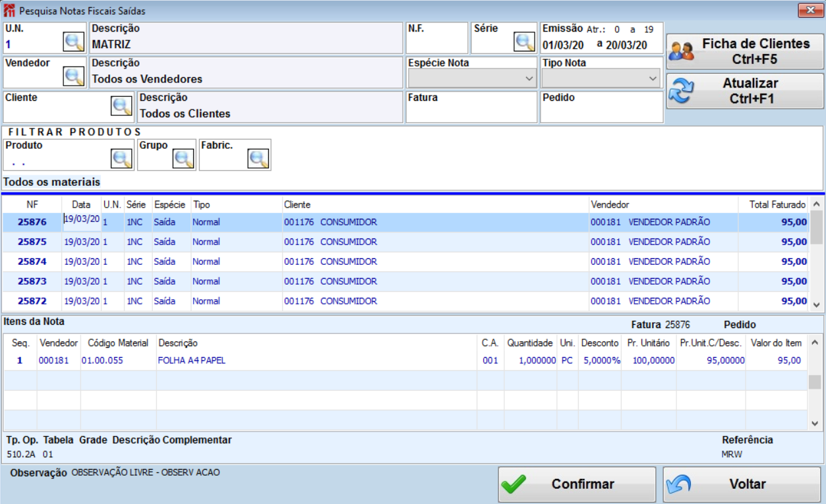Click the Cliente column header in list
This screenshot has width=826, height=504.
click(x=297, y=205)
